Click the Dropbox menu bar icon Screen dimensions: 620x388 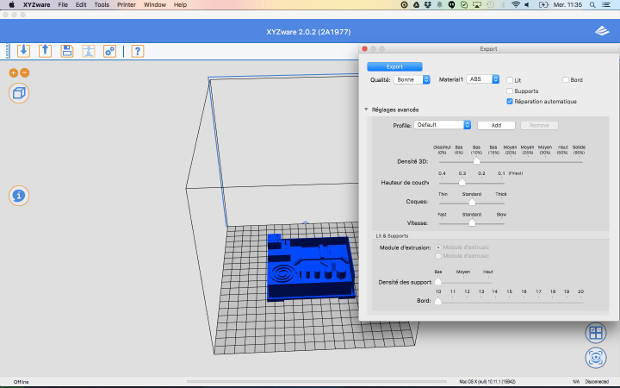[427, 5]
